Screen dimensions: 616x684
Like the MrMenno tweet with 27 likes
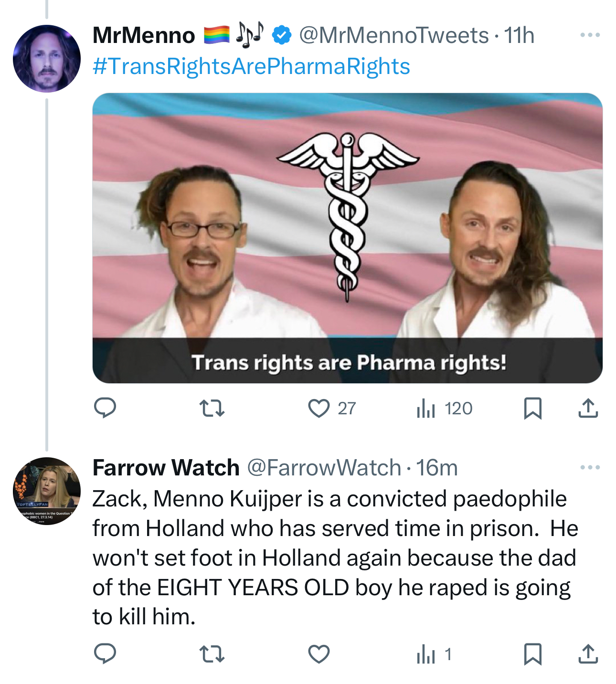(319, 409)
